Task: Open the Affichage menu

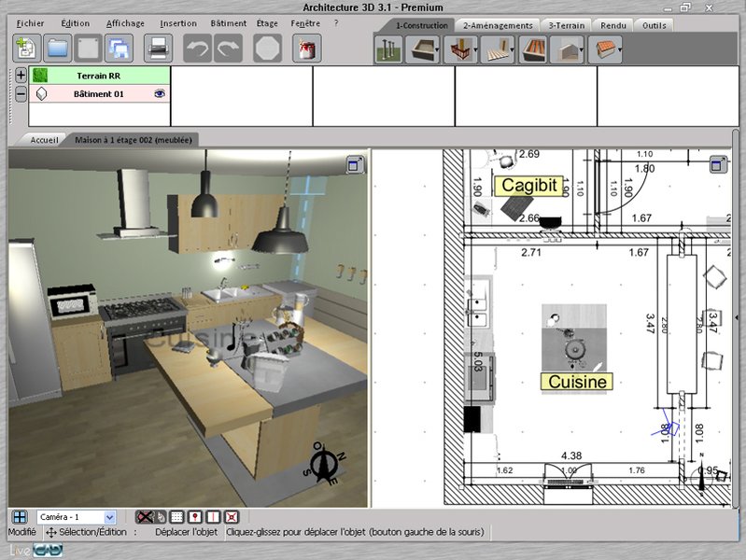Action: (125, 23)
